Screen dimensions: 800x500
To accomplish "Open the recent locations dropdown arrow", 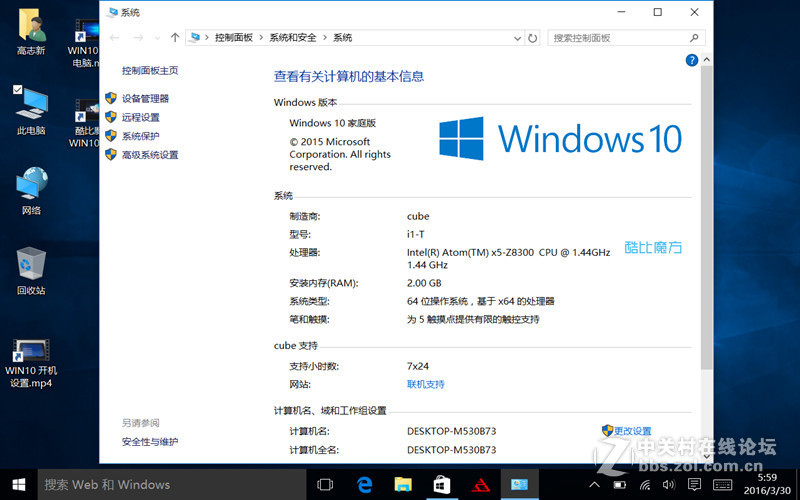I will (x=157, y=38).
